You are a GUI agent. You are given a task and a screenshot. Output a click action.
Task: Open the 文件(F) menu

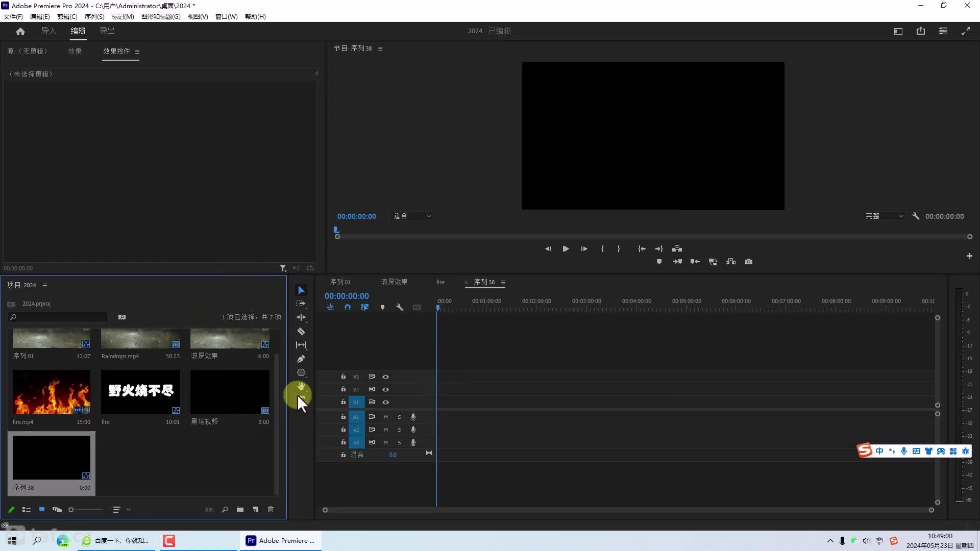click(x=13, y=17)
